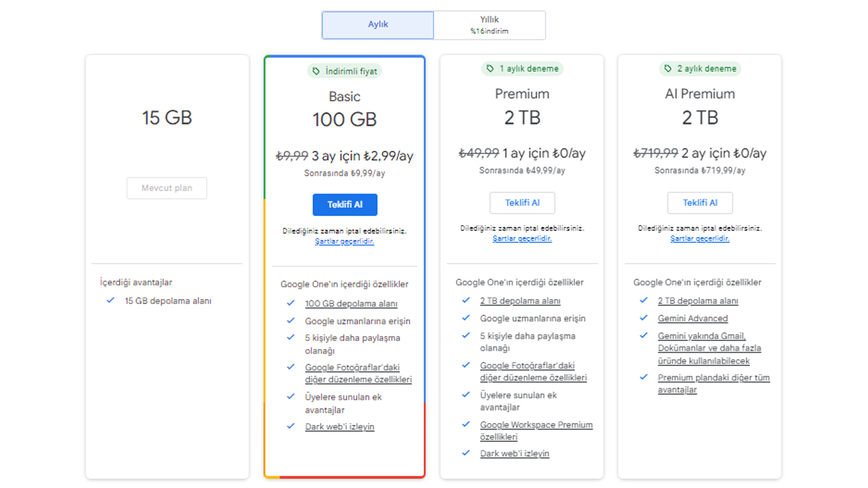Click Teklifi Al for Premium 2 TB

522,203
